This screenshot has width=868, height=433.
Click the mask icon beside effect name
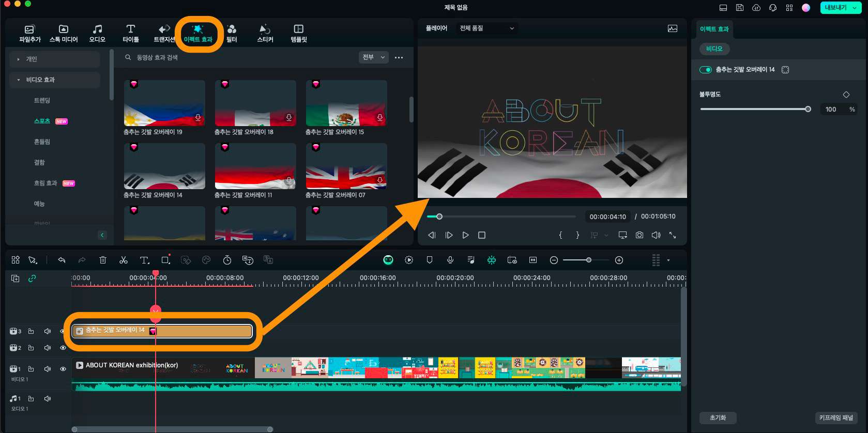click(785, 70)
